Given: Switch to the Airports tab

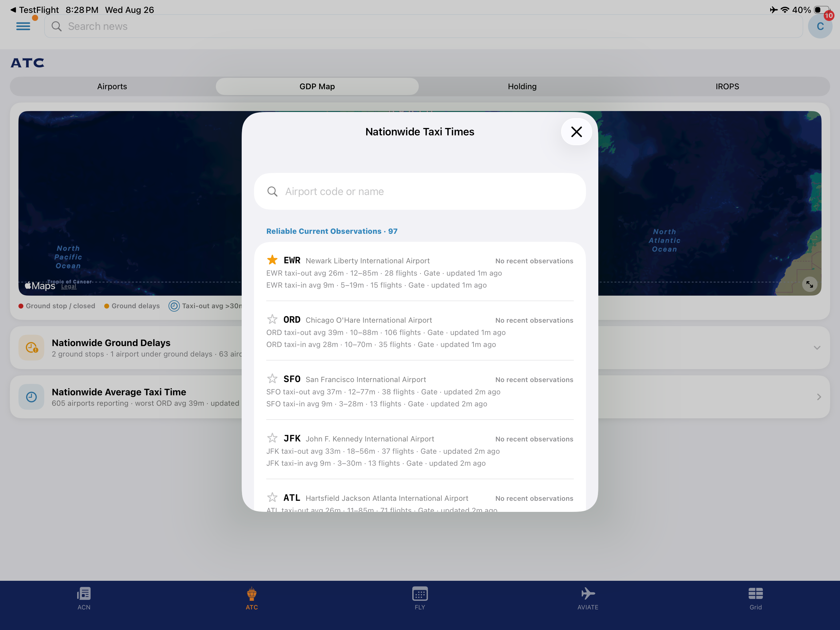Looking at the screenshot, I should [x=112, y=87].
